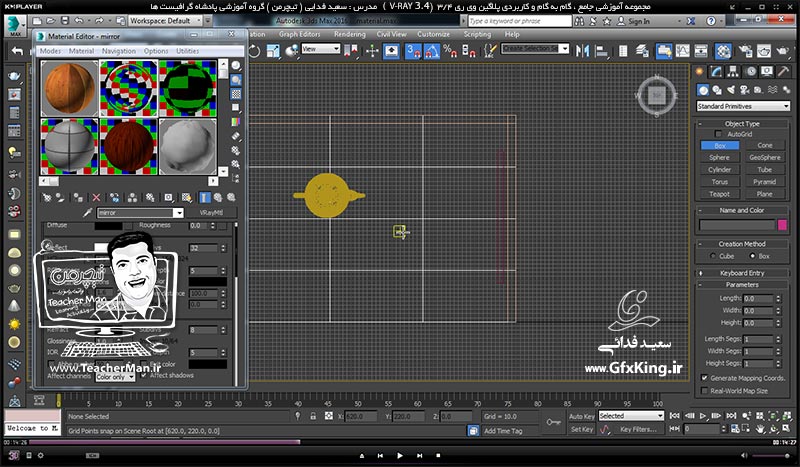This screenshot has width=800, height=467.
Task: Open the Motion command panel tab
Action: click(751, 71)
